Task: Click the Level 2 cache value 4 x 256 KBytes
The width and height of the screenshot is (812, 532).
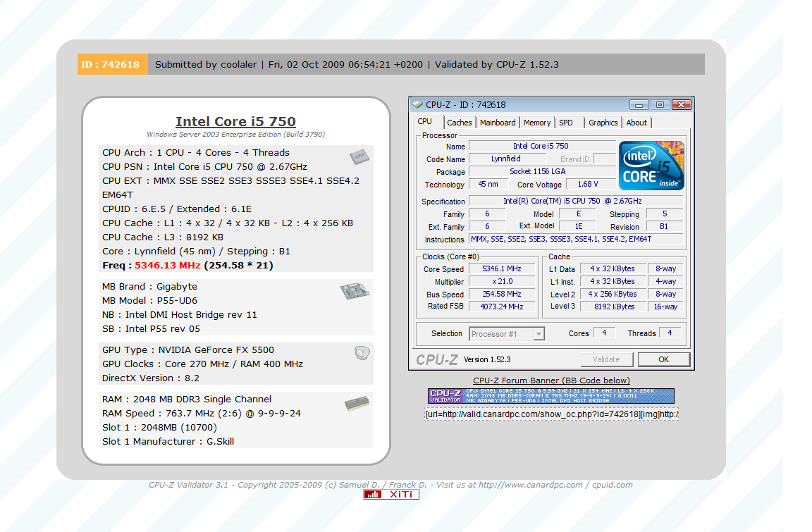Action: 613,294
